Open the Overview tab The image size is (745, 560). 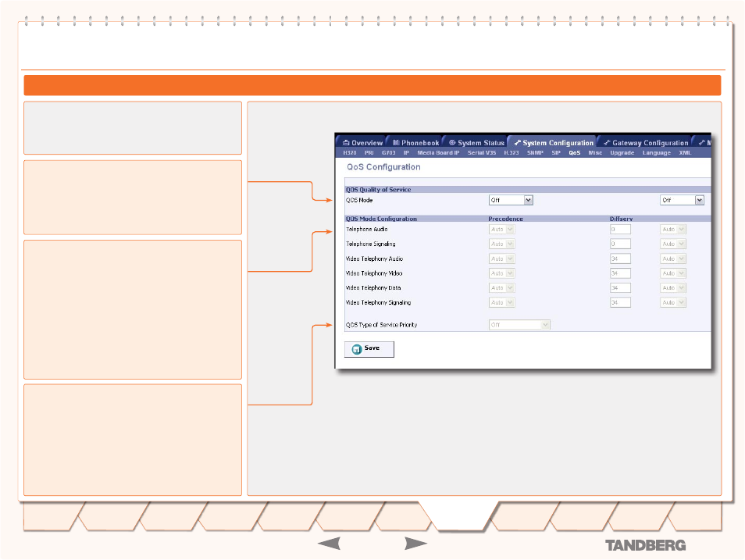[x=362, y=143]
